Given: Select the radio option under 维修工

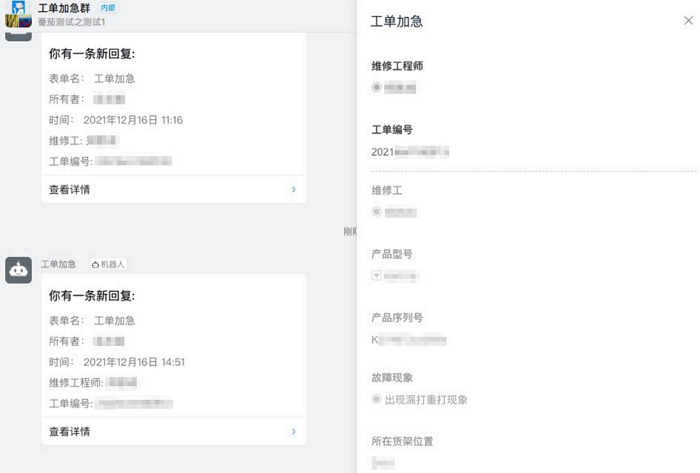Looking at the screenshot, I should pos(376,212).
